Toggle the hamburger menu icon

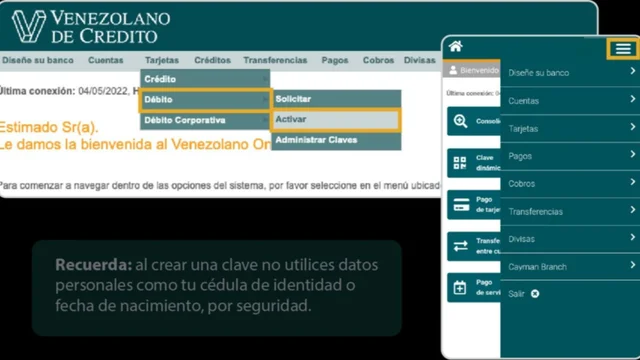click(x=623, y=49)
